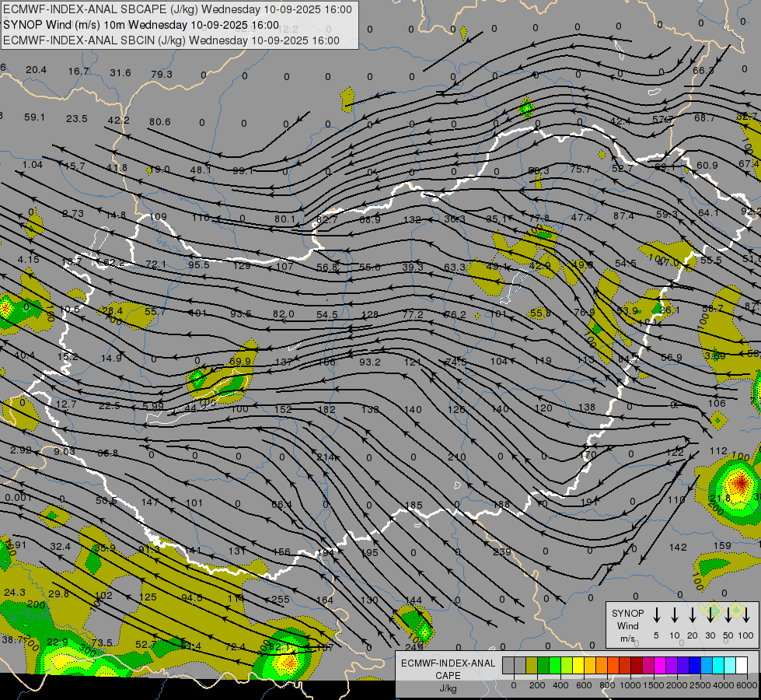761x700 pixels.
Task: Select the SBCIN title line in header box
Action: [x=171, y=40]
